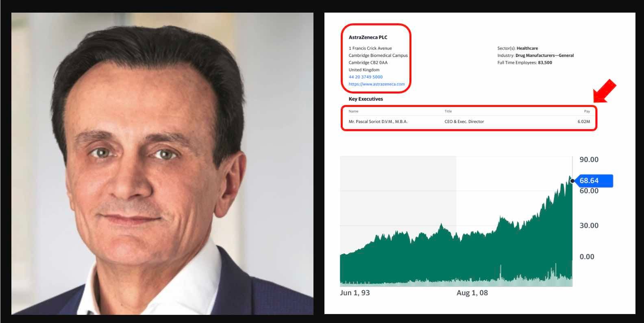
Task: Click the Full Time Employees 83,500 text
Action: pos(524,63)
